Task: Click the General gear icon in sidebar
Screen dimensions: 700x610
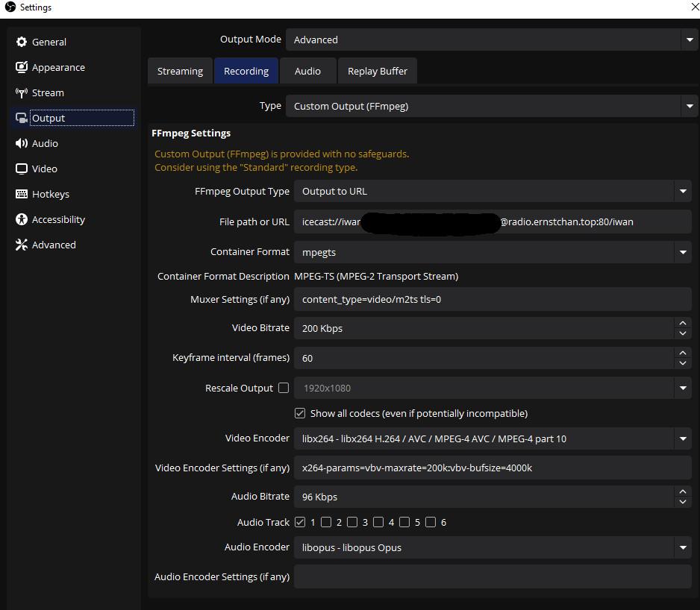Action: (x=22, y=42)
